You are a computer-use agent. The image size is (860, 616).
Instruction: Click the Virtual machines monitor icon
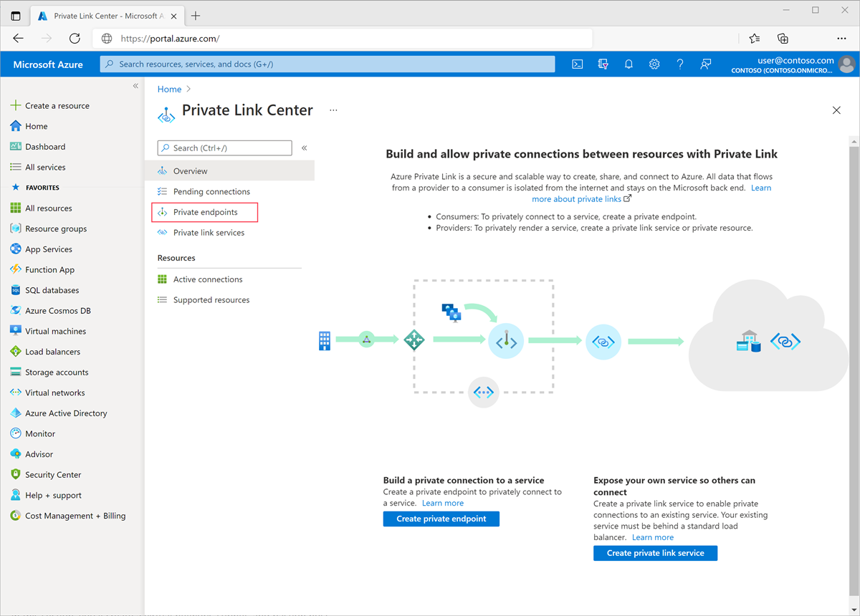(x=16, y=331)
